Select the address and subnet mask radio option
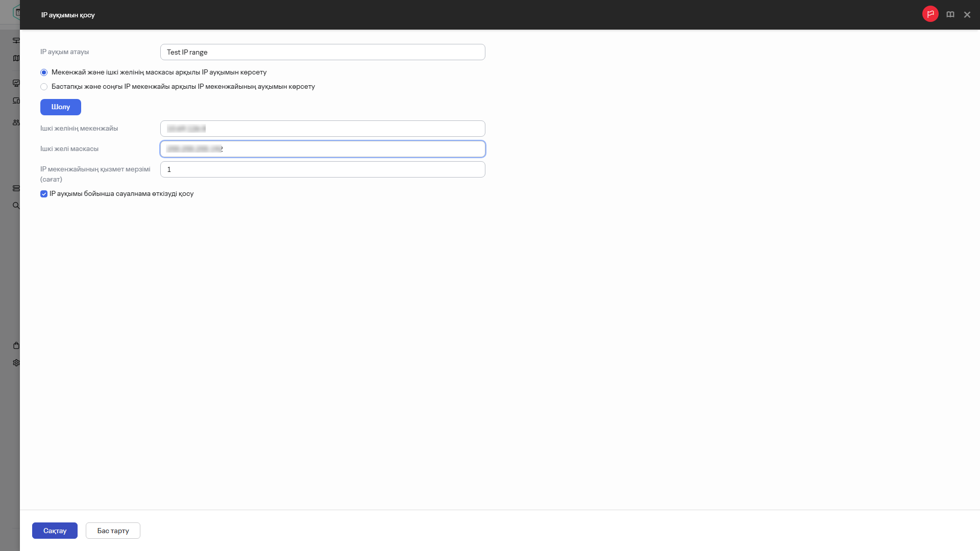The image size is (980, 551). tap(44, 72)
